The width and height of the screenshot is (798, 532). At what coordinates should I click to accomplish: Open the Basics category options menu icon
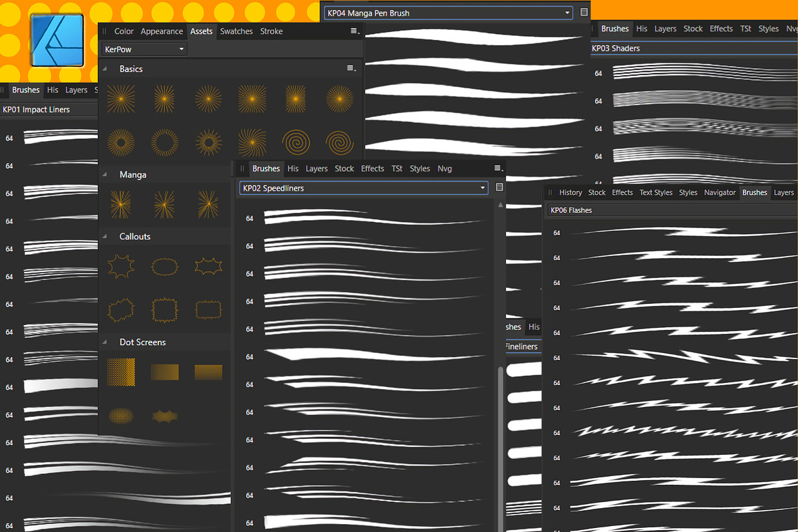[351, 68]
